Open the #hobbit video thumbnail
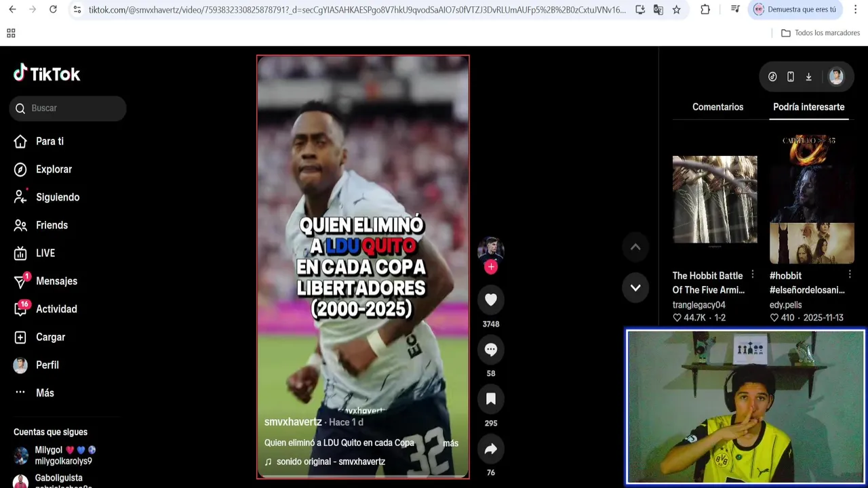868x488 pixels. 812,199
